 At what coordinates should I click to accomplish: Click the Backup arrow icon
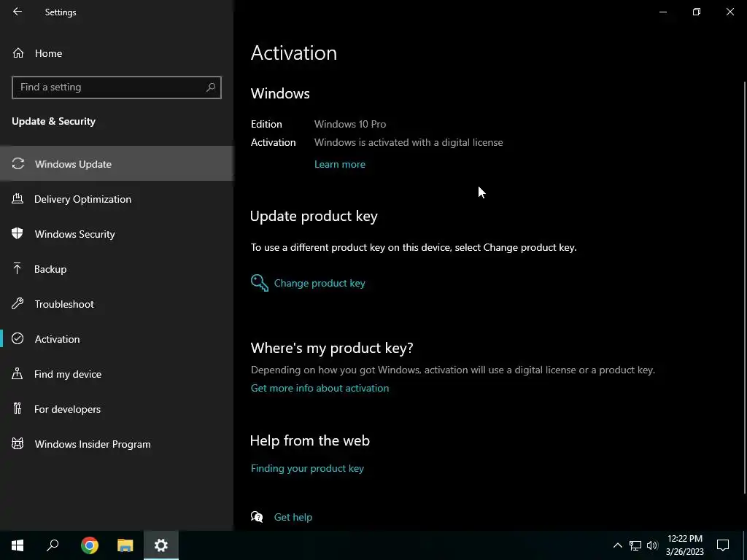(18, 268)
